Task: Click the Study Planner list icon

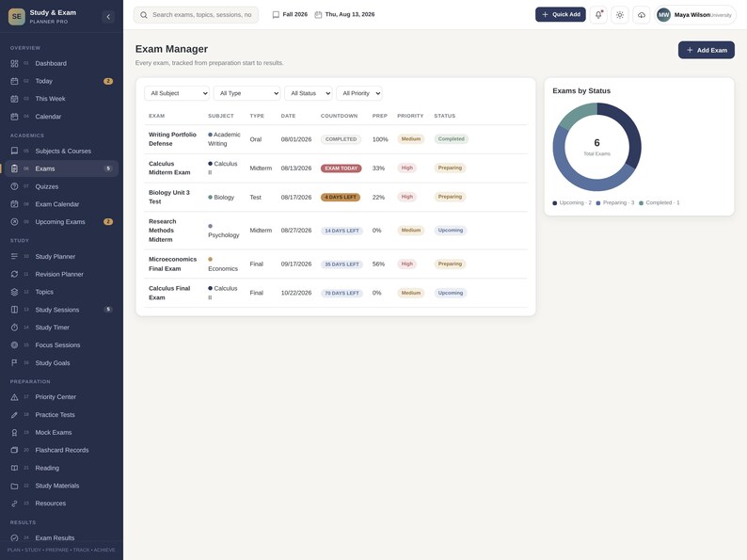Action: [x=14, y=256]
